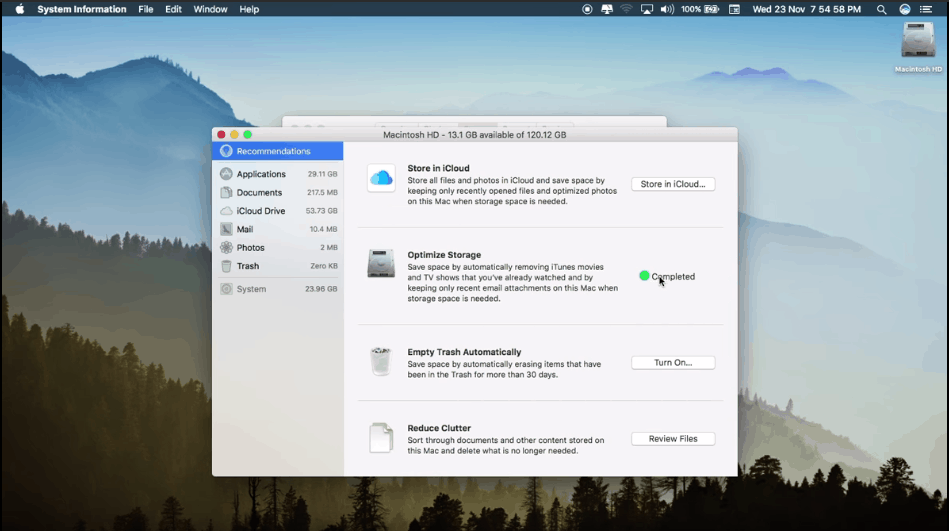949x531 pixels.
Task: Click the Empty Trash Automatically bin icon
Action: click(x=381, y=361)
